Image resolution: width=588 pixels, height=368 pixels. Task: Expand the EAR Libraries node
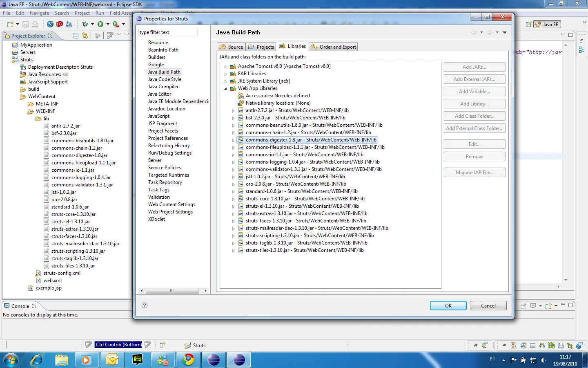point(225,74)
